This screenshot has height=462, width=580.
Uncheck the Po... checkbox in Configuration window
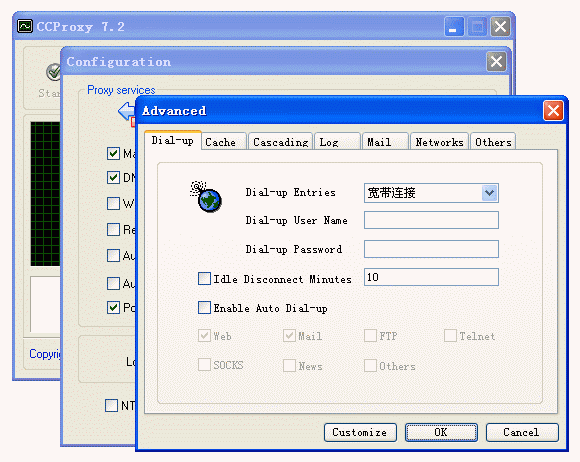[x=113, y=307]
